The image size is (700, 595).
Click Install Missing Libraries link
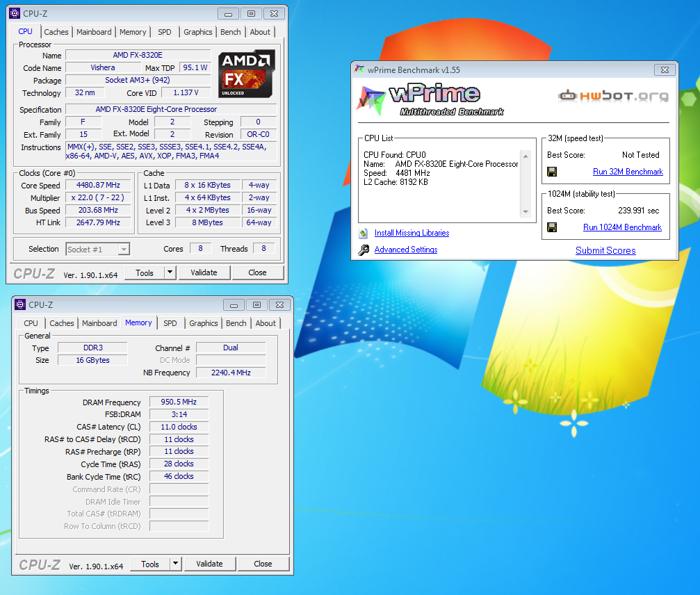[412, 233]
